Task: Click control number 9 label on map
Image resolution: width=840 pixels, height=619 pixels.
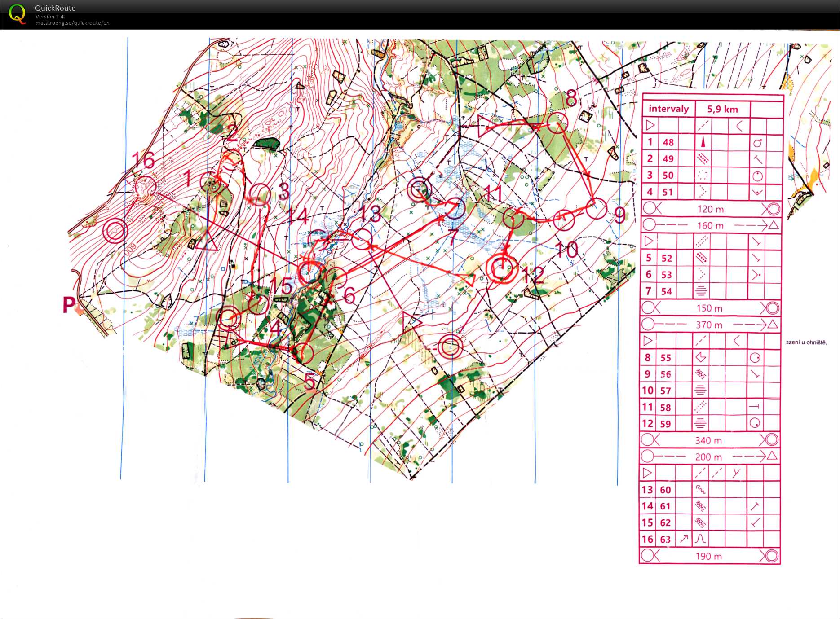Action: tap(620, 215)
